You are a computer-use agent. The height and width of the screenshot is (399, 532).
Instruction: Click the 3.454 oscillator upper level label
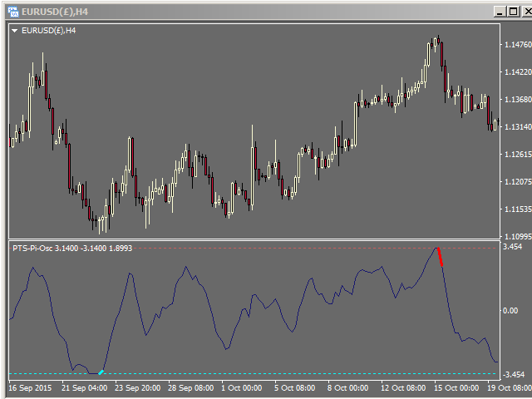point(512,247)
